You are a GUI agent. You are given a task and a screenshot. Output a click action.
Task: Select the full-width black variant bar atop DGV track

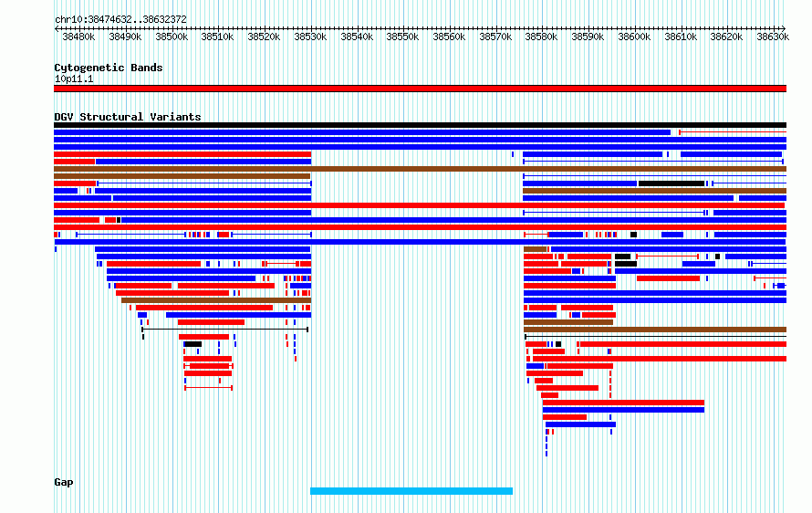(420, 125)
